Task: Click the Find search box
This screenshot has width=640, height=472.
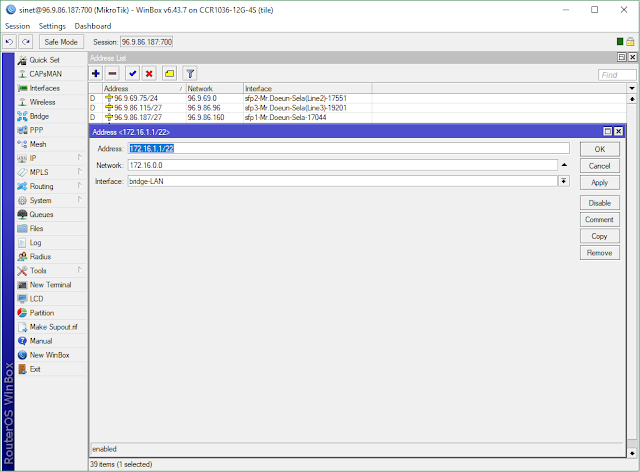Action: (x=617, y=75)
